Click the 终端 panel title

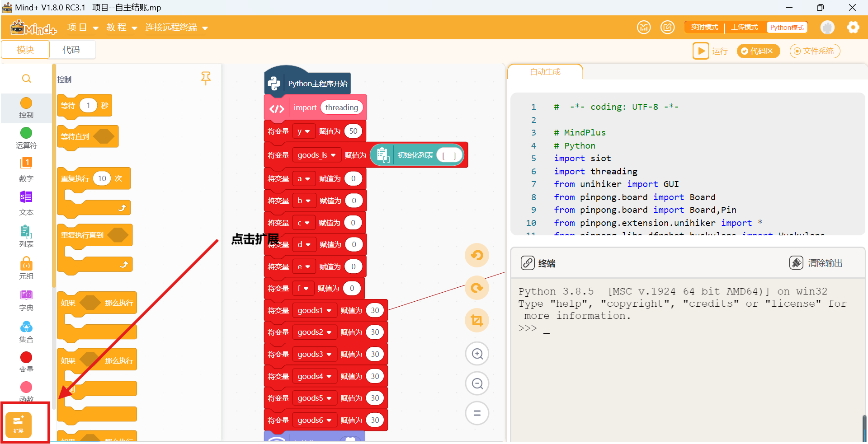click(547, 263)
